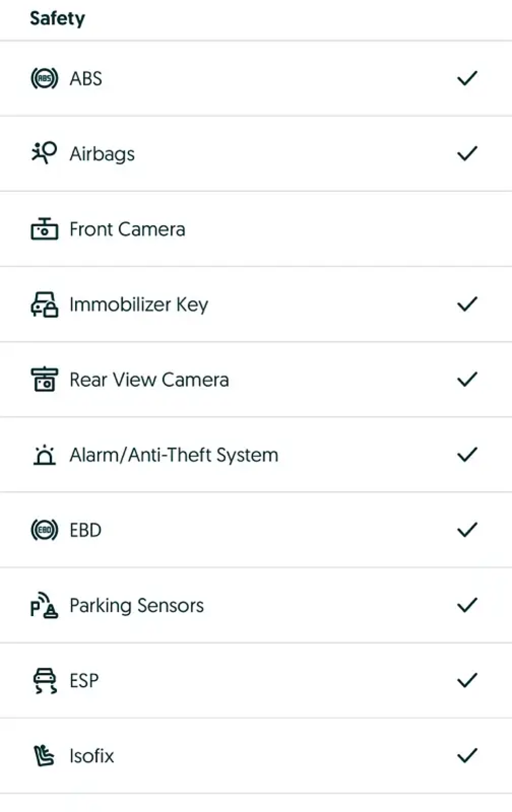Viewport: 512px width, 812px height.
Task: Toggle the Rear View Camera checkmark
Action: pos(467,380)
